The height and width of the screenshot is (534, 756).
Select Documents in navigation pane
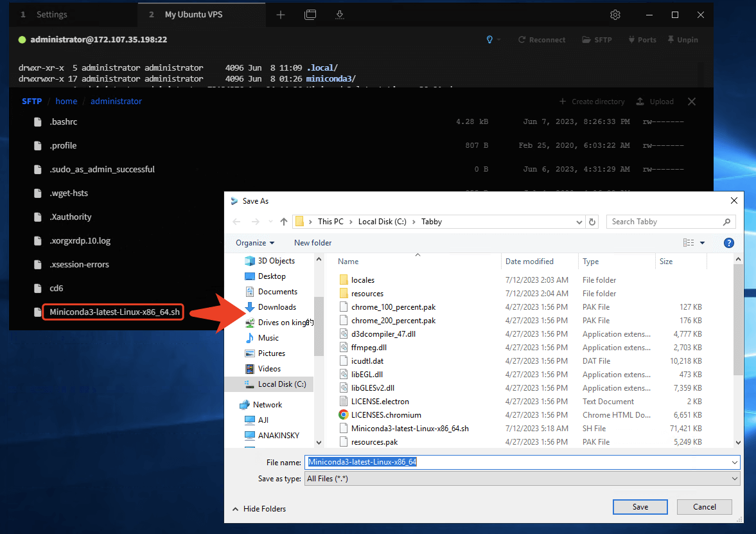pos(277,292)
